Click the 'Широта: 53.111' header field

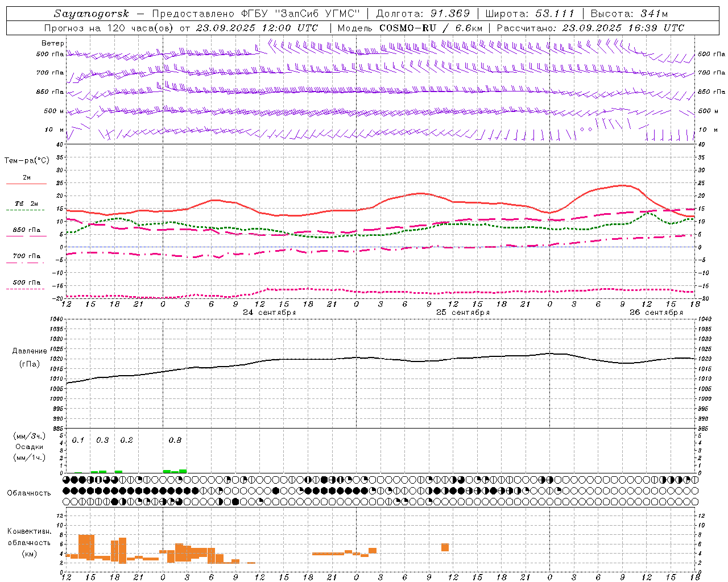point(530,14)
